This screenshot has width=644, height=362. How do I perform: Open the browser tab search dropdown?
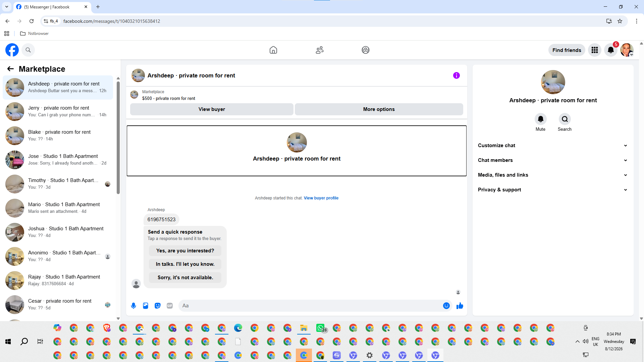pos(7,7)
